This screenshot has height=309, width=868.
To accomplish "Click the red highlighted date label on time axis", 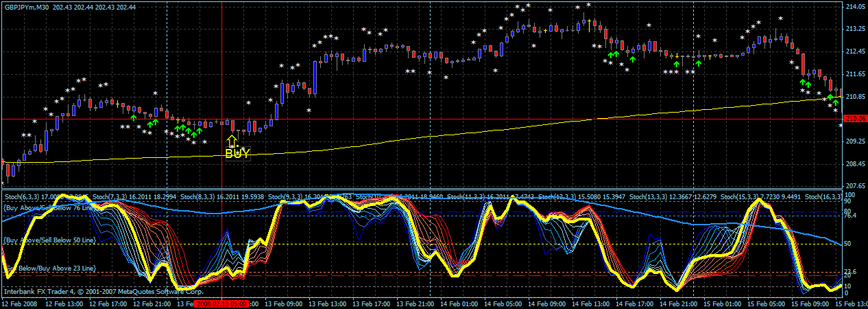I will (221, 304).
